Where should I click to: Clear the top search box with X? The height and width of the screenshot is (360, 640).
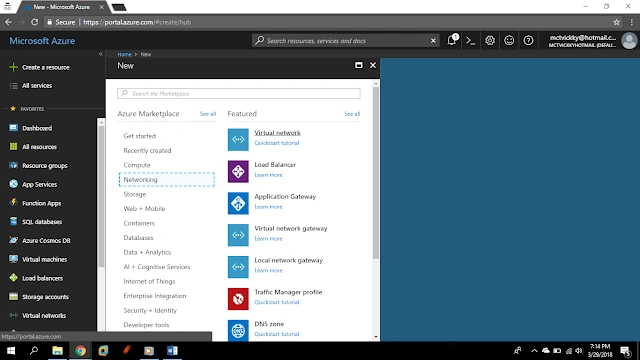click(x=433, y=41)
